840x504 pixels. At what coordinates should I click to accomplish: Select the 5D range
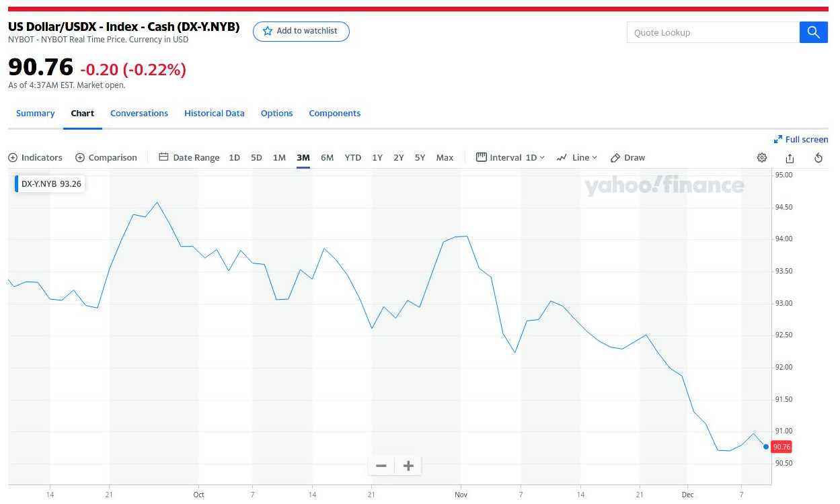(x=256, y=157)
